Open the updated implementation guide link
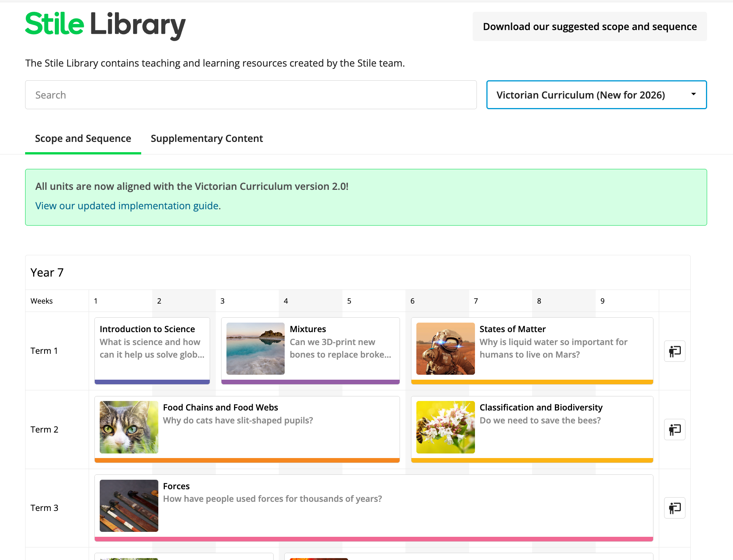 click(x=128, y=206)
